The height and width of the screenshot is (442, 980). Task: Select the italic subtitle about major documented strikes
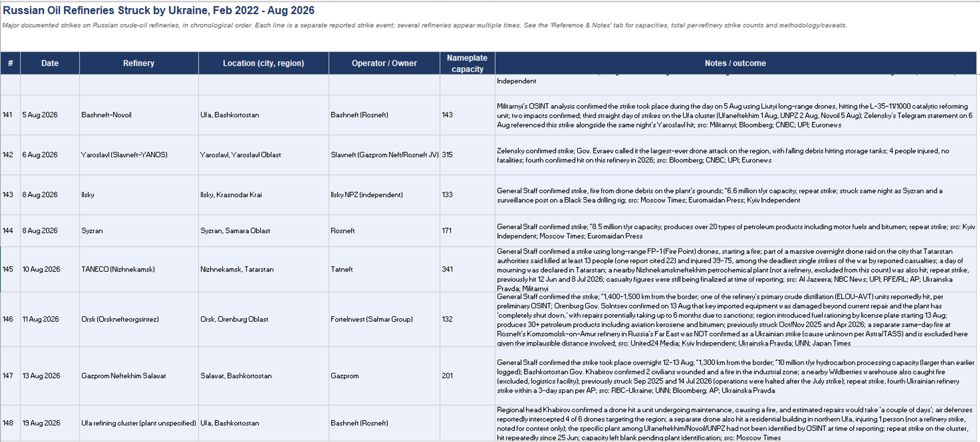point(425,26)
